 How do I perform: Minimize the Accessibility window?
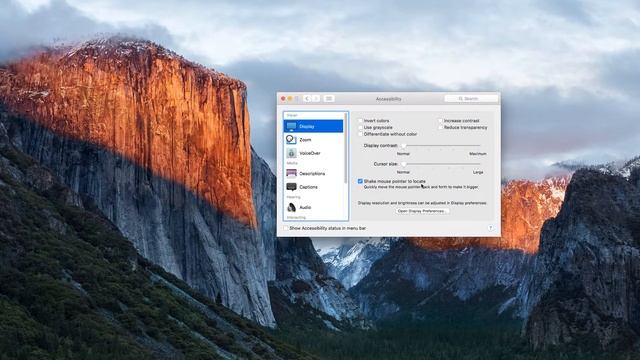pyautogui.click(x=290, y=98)
